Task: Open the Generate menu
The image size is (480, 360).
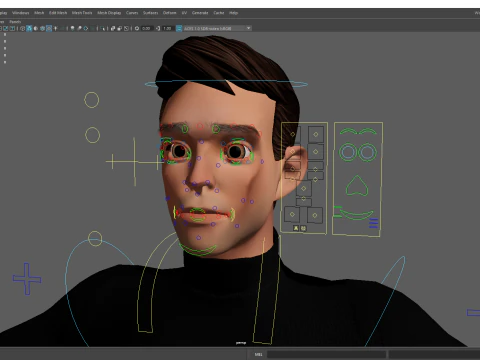Action: click(x=200, y=13)
